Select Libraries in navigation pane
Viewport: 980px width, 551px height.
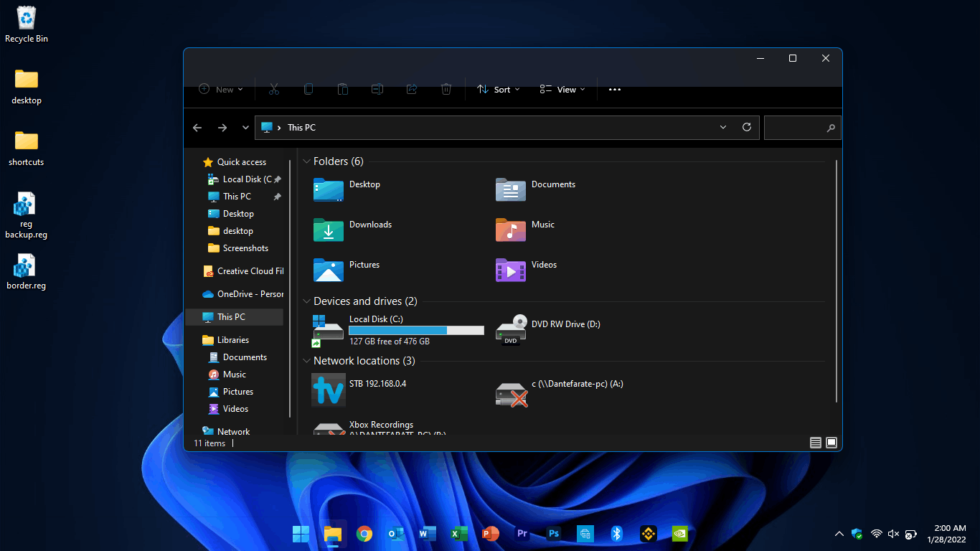226,340
